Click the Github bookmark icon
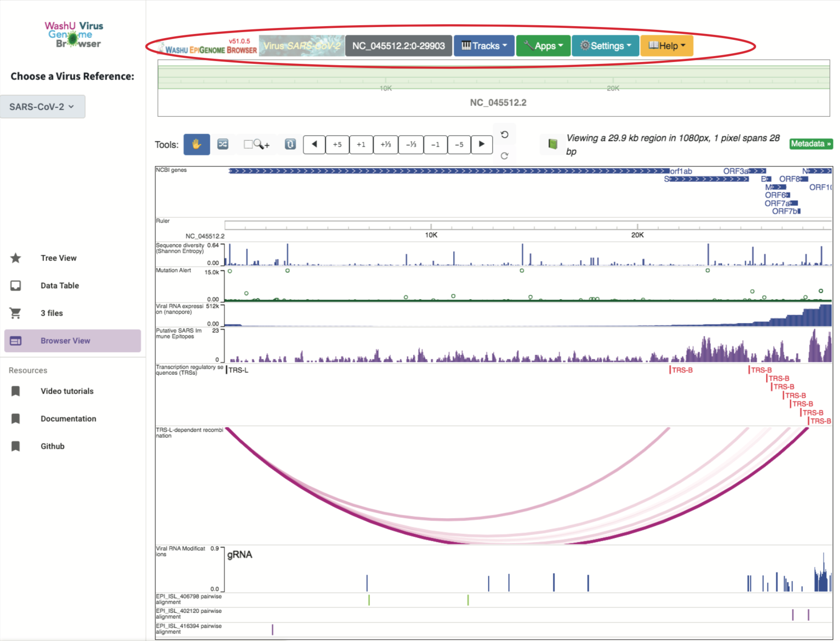 [16, 446]
